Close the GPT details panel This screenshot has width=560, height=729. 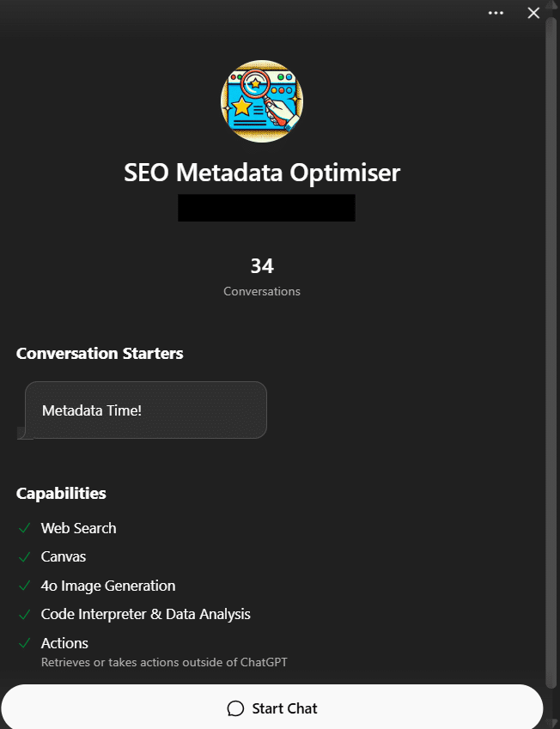coord(533,13)
